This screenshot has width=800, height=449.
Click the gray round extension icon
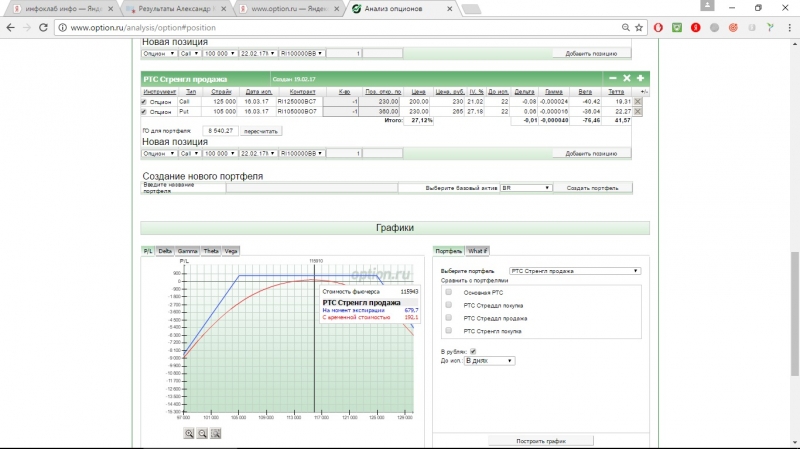point(714,28)
